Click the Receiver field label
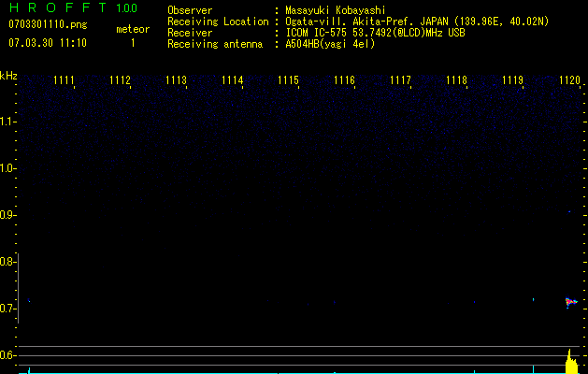This screenshot has height=374, width=588. point(190,33)
